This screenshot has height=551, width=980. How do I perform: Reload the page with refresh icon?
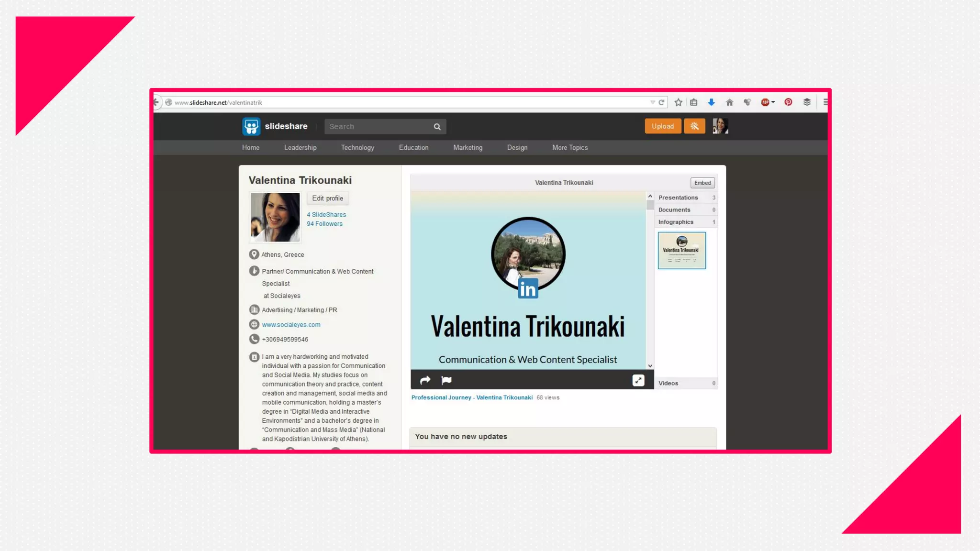tap(661, 102)
